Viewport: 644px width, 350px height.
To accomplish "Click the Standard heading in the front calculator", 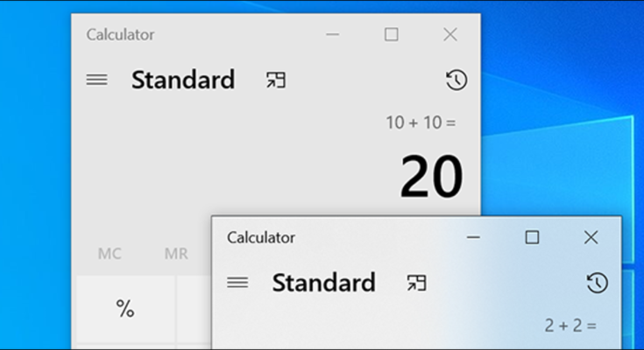I will point(323,283).
